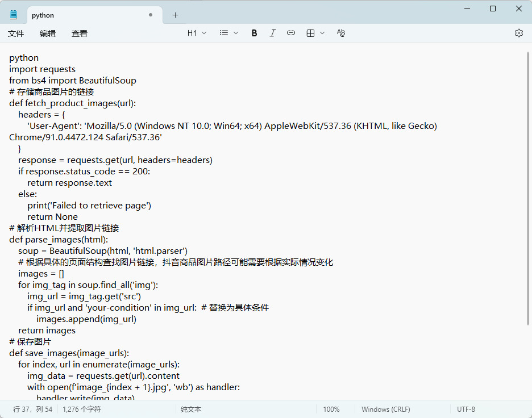Toggle bold formatting

254,33
